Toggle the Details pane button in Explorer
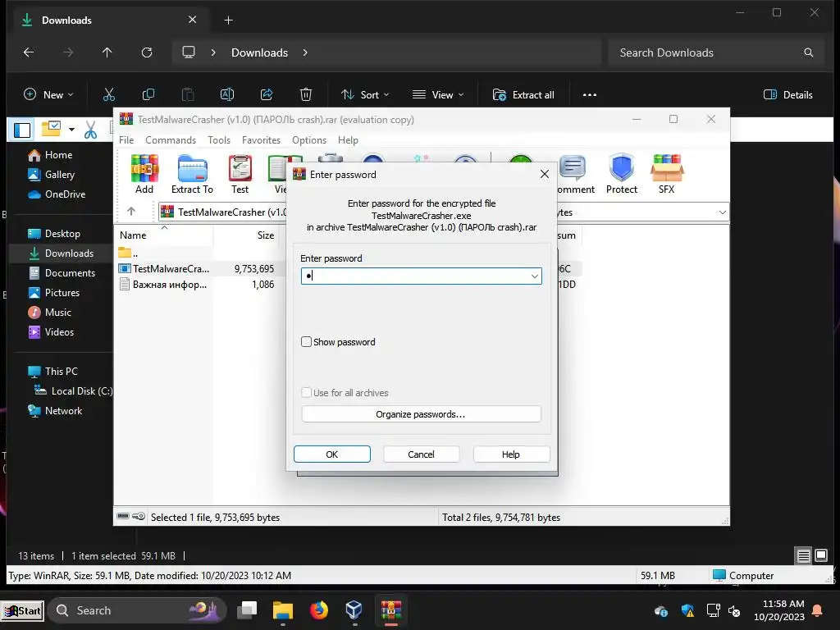The width and height of the screenshot is (840, 630). 788,95
